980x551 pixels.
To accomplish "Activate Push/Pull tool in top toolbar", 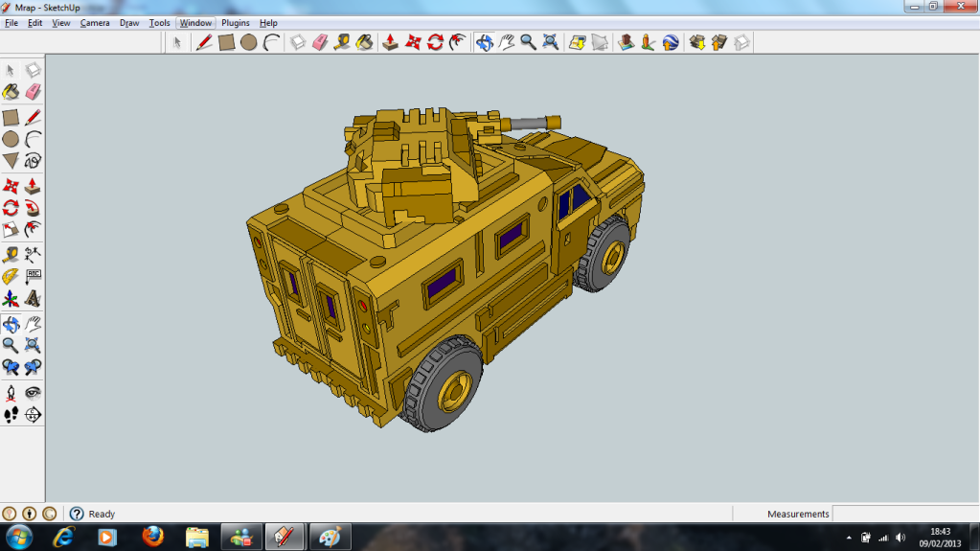I will coord(391,42).
